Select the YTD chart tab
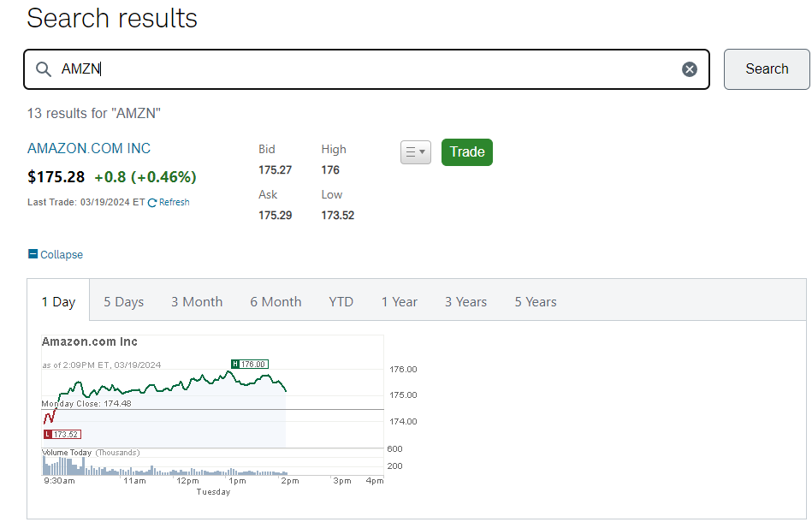The width and height of the screenshot is (812, 528). point(341,301)
